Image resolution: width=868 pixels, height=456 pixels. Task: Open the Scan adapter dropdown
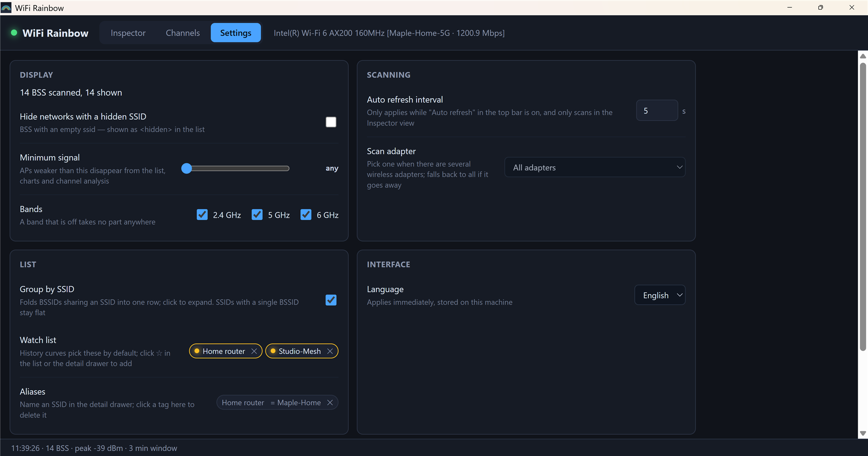pyautogui.click(x=595, y=167)
